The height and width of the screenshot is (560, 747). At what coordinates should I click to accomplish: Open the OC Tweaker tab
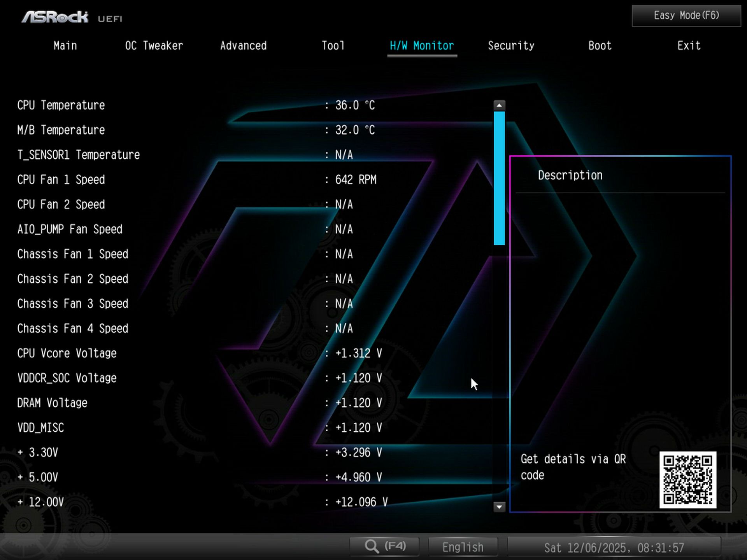coord(154,45)
